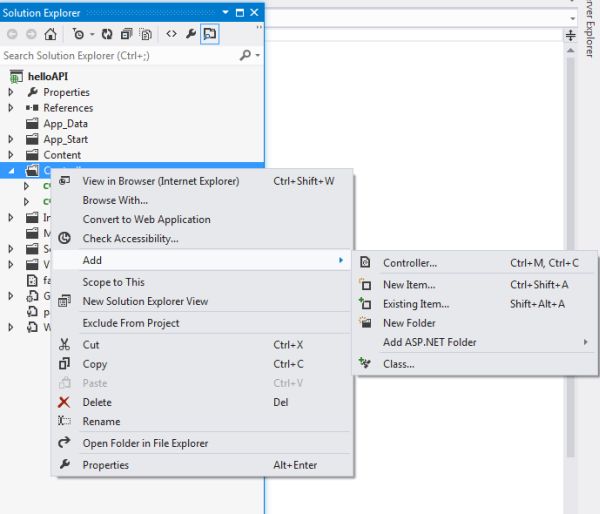This screenshot has width=600, height=514.
Task: Click the editor split window handle
Action: click(x=570, y=36)
